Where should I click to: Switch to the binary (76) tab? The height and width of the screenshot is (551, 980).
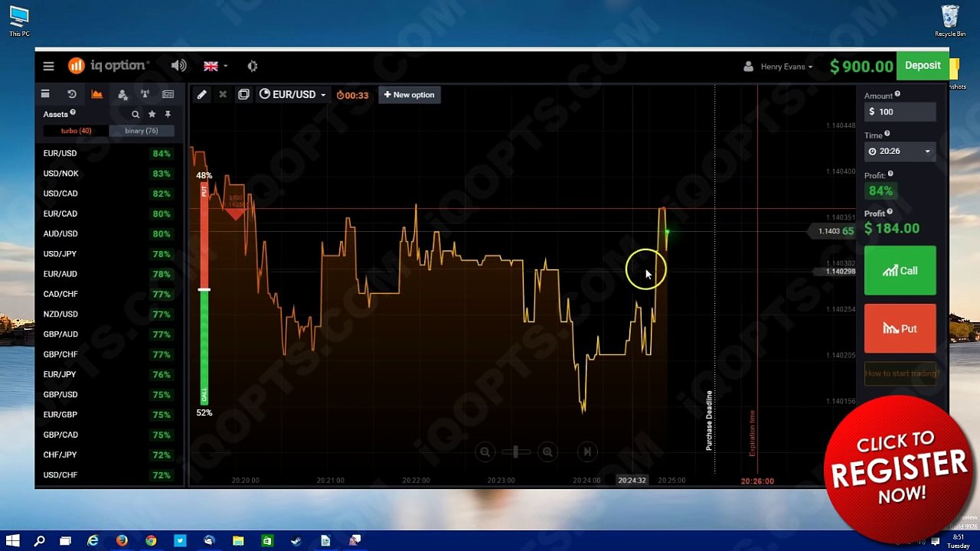point(142,131)
